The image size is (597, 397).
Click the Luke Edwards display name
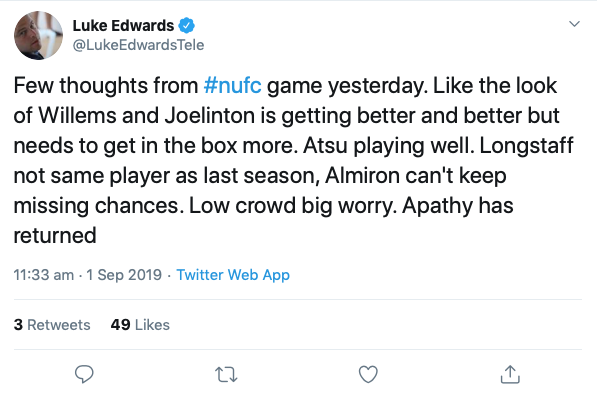(x=123, y=26)
